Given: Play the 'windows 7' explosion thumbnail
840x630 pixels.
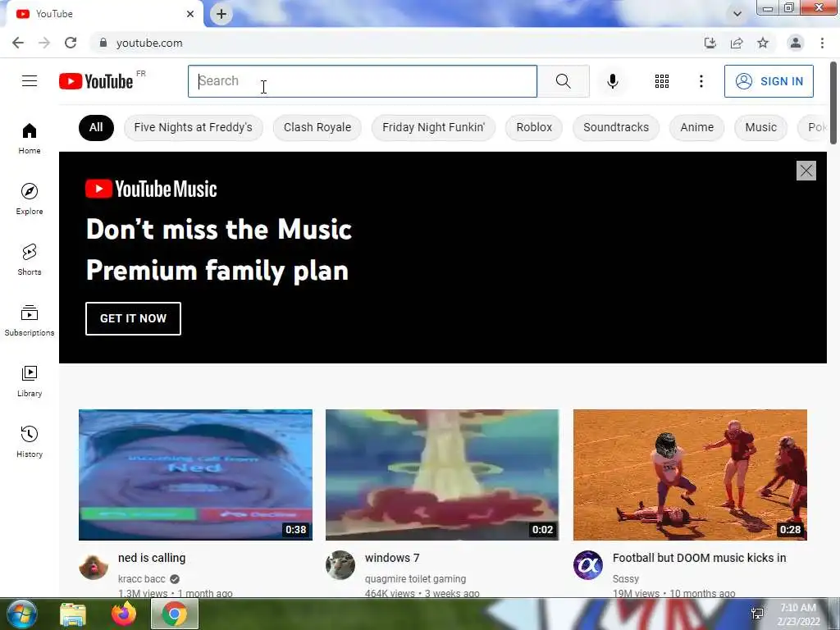Looking at the screenshot, I should click(x=442, y=475).
